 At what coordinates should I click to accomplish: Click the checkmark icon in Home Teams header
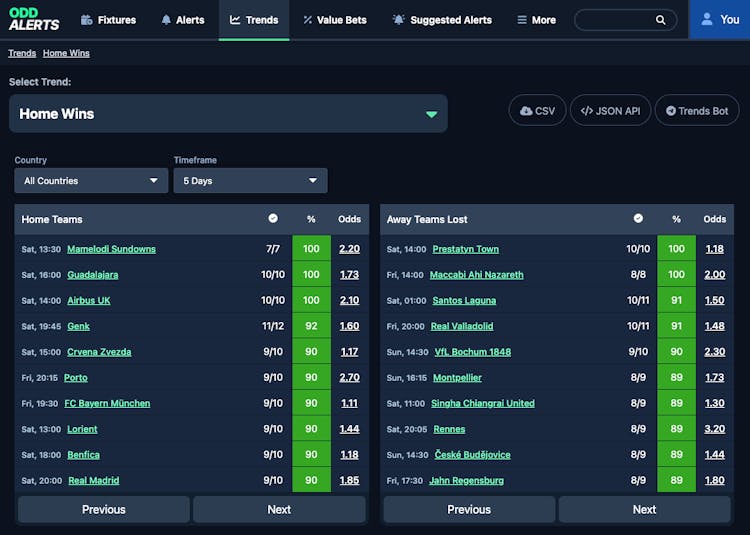[273, 218]
